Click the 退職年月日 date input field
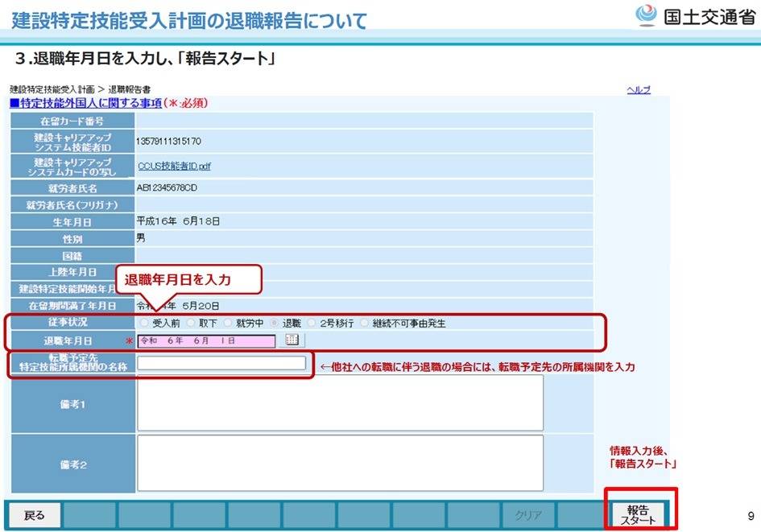This screenshot has height=532, width=761. 207,340
